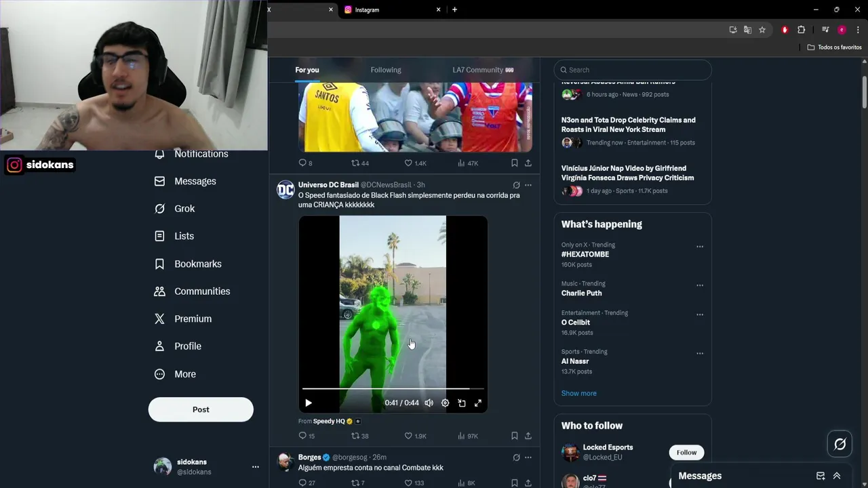Share the Universo DC Brasil post
This screenshot has width=868, height=488.
528,436
